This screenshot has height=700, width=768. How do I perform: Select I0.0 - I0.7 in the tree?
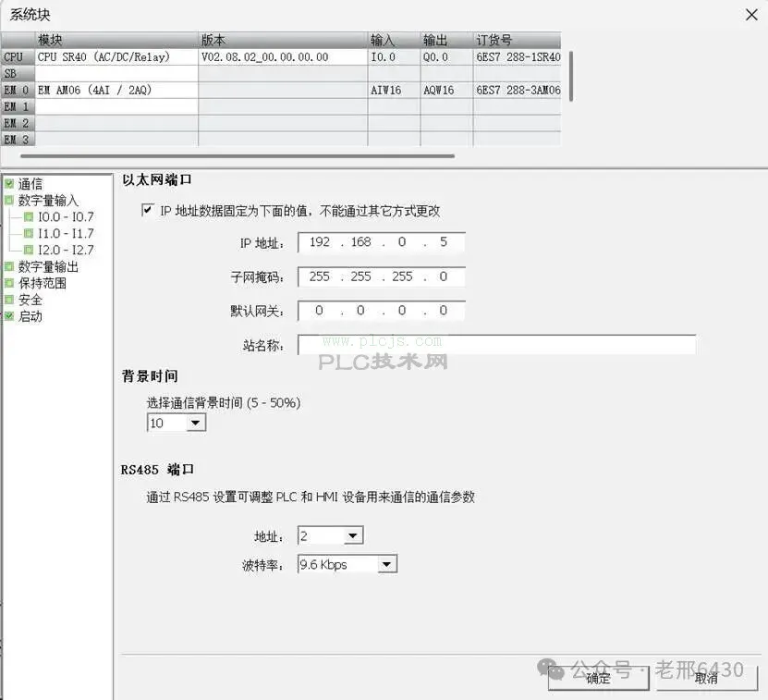point(66,216)
